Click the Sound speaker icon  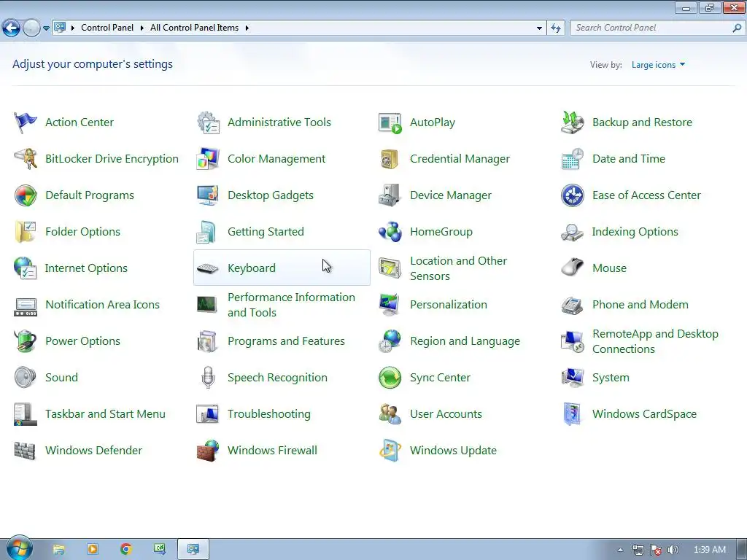click(x=26, y=377)
